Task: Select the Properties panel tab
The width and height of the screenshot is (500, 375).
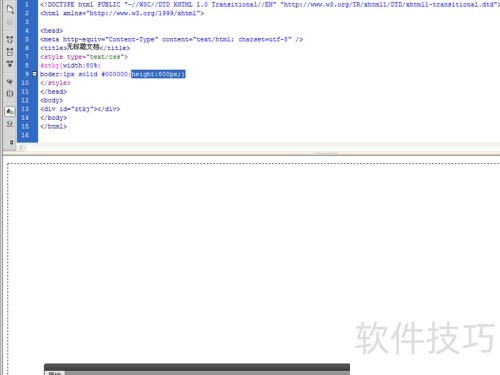Action: [x=55, y=373]
